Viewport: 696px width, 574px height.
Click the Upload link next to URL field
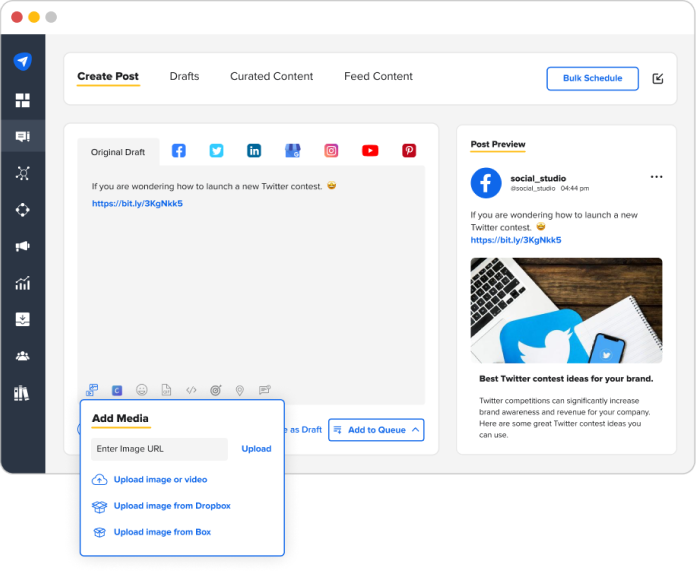[256, 449]
